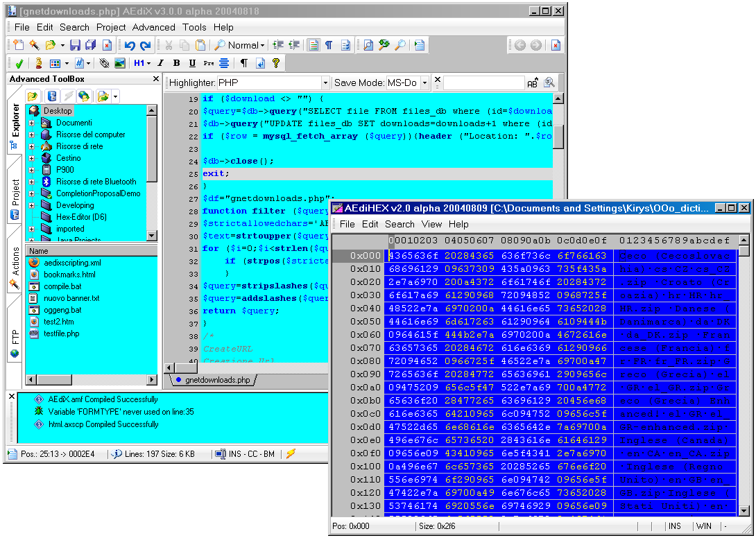Screen dimensions: 756x538
Task: Click the Name column header in the file list
Action: (x=91, y=251)
